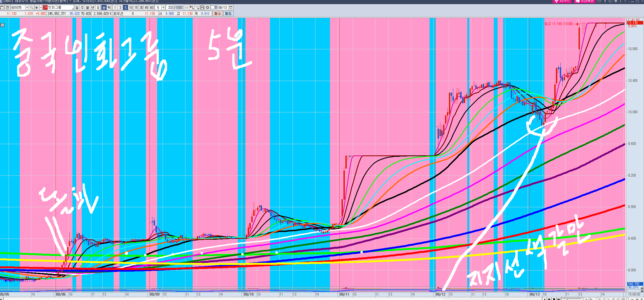Close the upper indicator sub-panel
This screenshot has width=644, height=300.
(x=642, y=288)
